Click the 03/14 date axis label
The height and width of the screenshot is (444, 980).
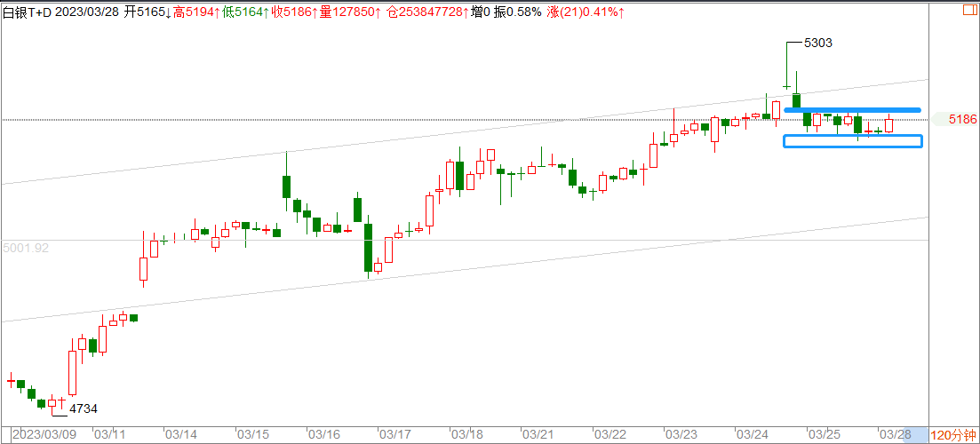pos(182,434)
